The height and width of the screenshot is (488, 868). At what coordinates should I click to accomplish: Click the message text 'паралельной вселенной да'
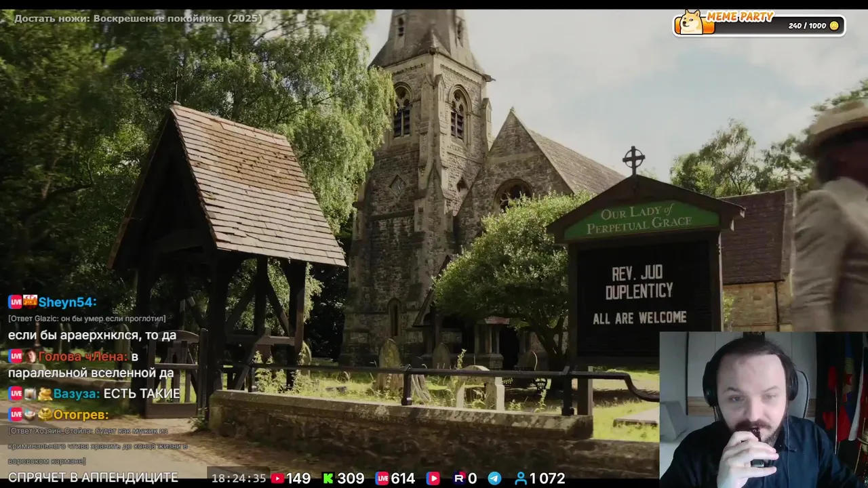pyautogui.click(x=91, y=373)
